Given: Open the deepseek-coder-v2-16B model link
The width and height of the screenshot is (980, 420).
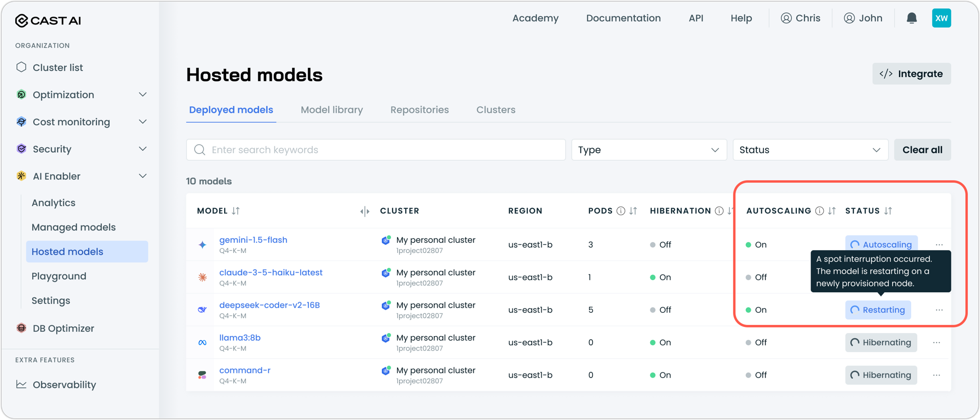Looking at the screenshot, I should (x=269, y=306).
